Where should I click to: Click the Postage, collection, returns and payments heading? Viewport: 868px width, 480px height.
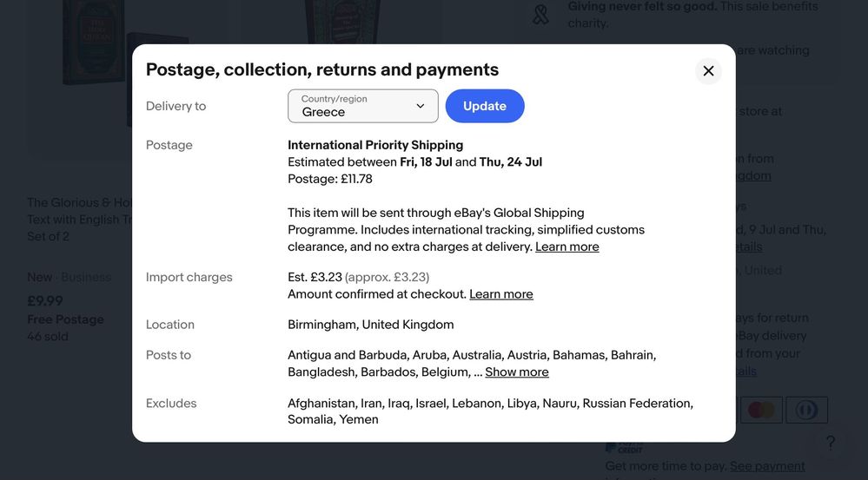click(x=322, y=69)
